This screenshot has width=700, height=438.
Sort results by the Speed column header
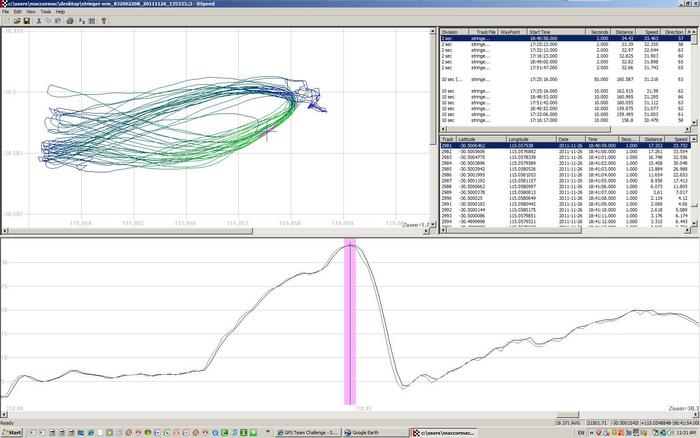pos(650,32)
